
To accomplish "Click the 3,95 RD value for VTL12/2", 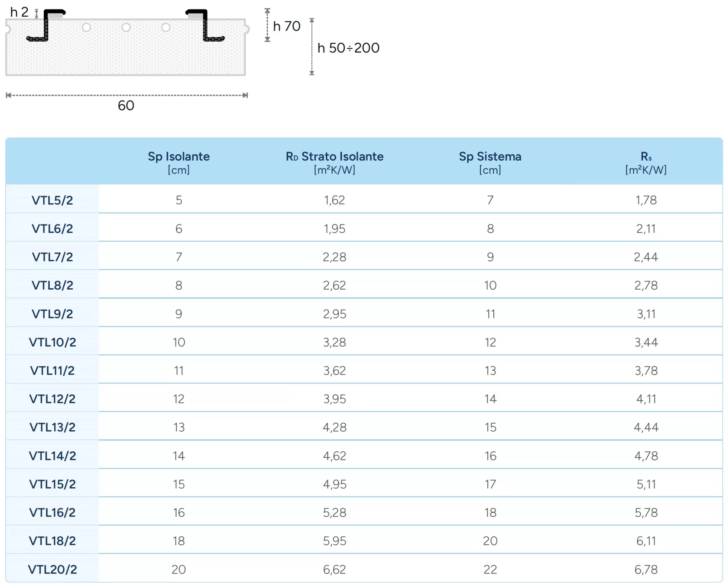I will coord(334,399).
